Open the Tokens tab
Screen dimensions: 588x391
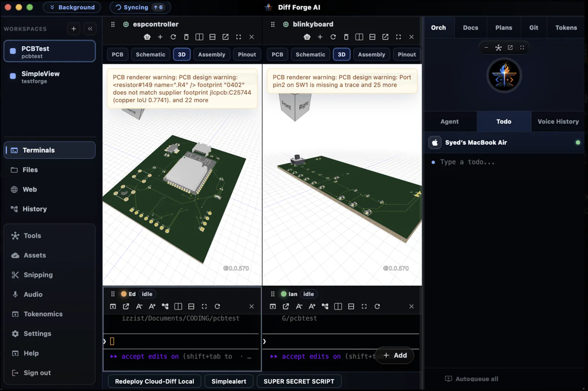click(x=566, y=28)
